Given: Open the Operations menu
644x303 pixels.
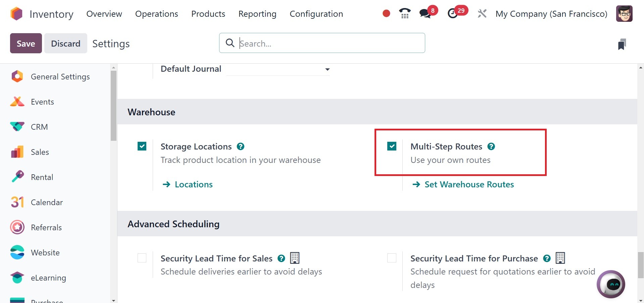Looking at the screenshot, I should pyautogui.click(x=156, y=14).
